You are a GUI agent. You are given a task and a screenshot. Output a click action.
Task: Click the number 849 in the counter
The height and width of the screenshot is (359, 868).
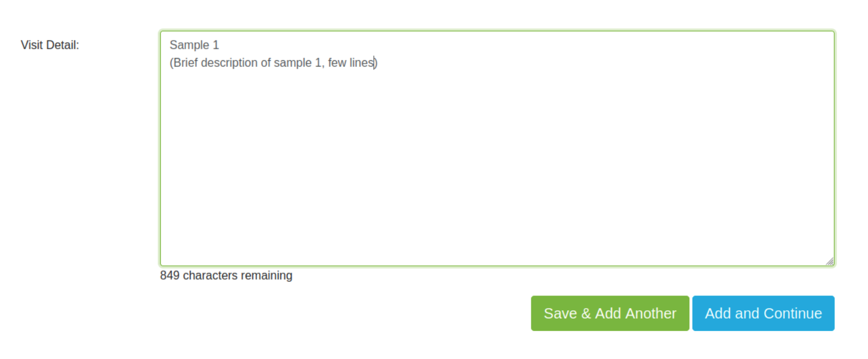169,276
